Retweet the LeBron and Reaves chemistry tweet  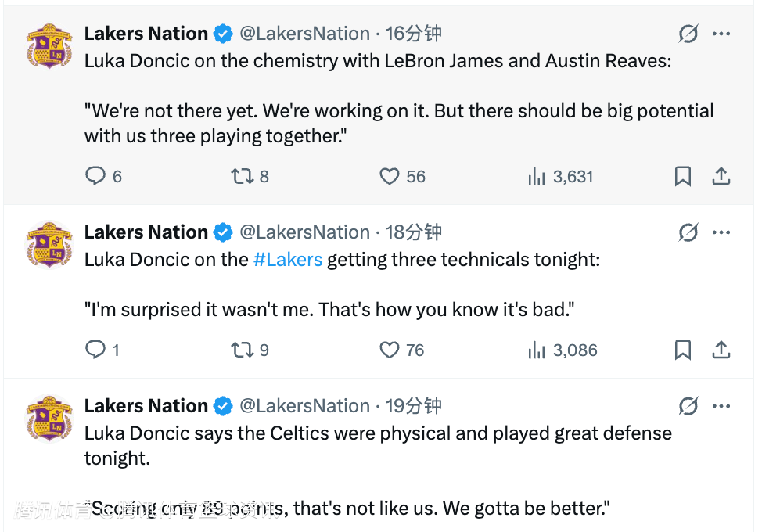pyautogui.click(x=242, y=176)
